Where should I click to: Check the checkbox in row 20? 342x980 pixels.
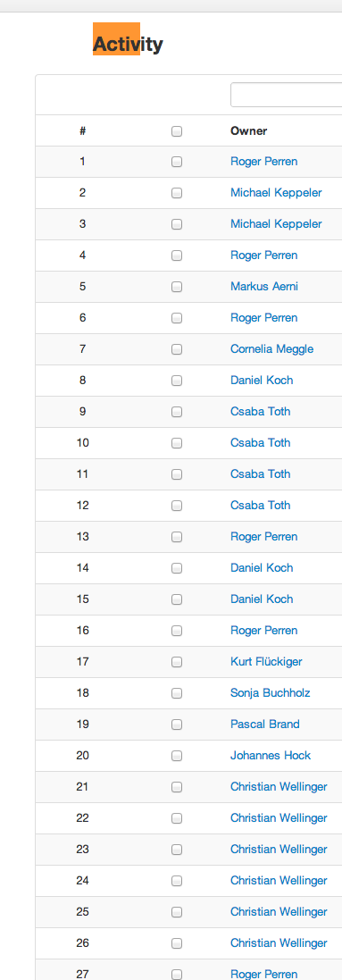click(176, 756)
